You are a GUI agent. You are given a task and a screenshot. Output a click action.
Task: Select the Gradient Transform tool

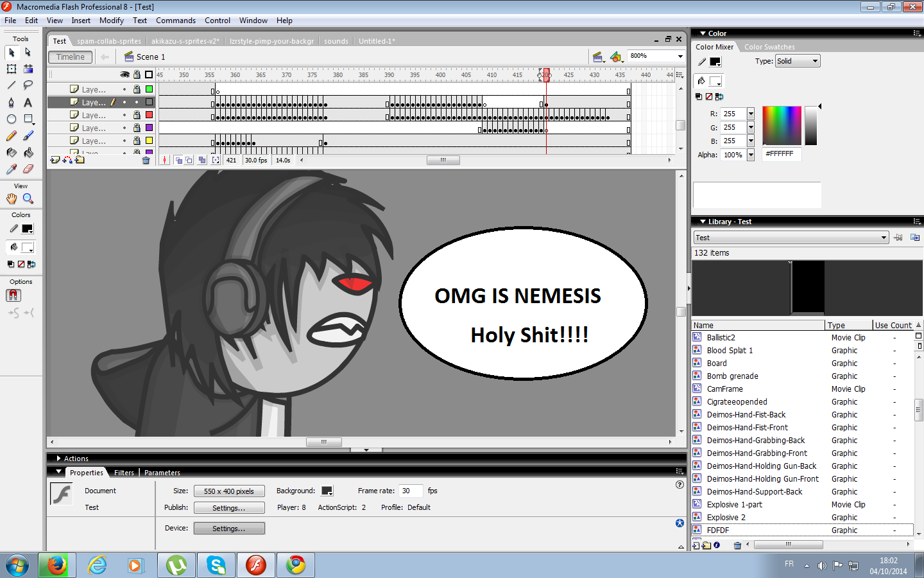(28, 69)
